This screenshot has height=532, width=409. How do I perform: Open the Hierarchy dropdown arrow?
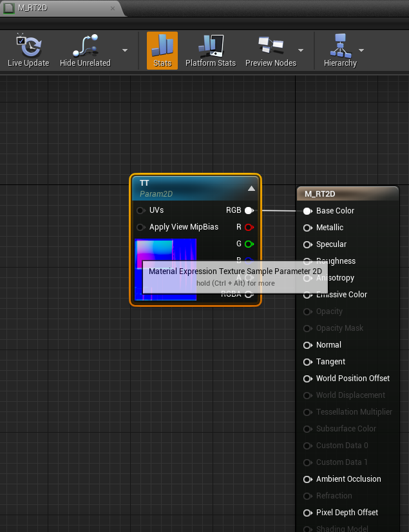[x=361, y=50]
